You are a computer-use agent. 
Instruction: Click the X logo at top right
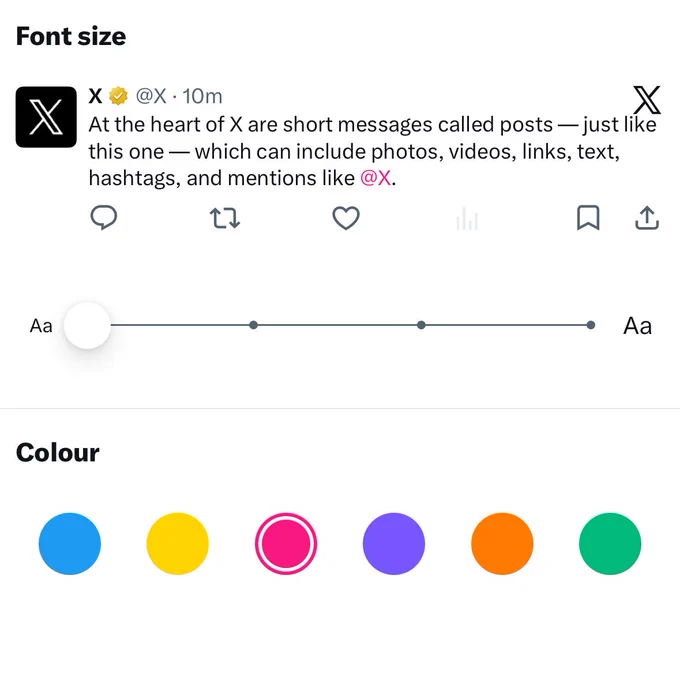(x=647, y=100)
